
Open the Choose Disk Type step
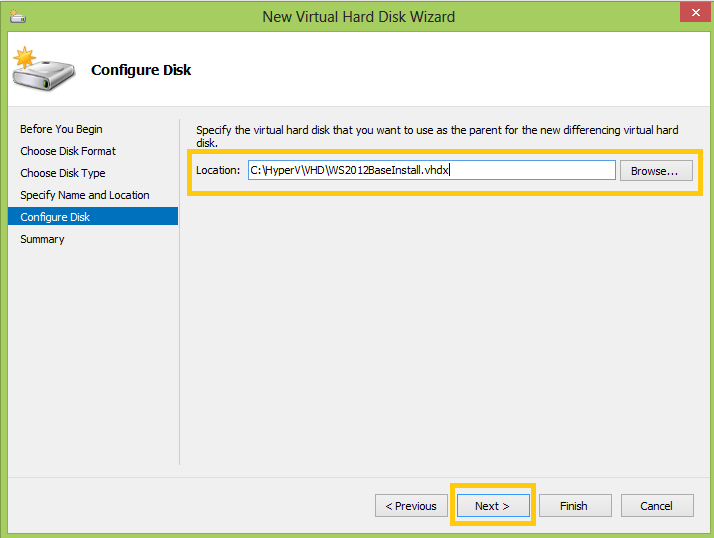[x=63, y=173]
